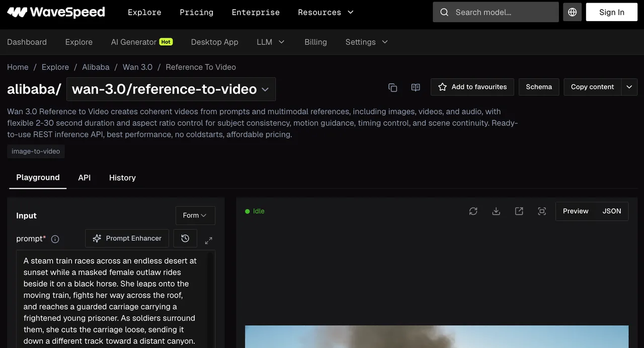Toggle fullscreen preview icon
Screen dimensions: 644x348
(x=542, y=211)
